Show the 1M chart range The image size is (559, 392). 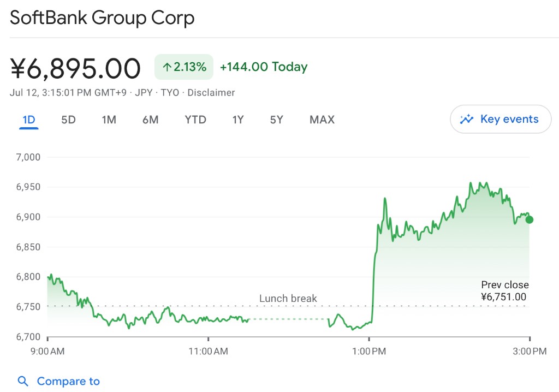[109, 120]
